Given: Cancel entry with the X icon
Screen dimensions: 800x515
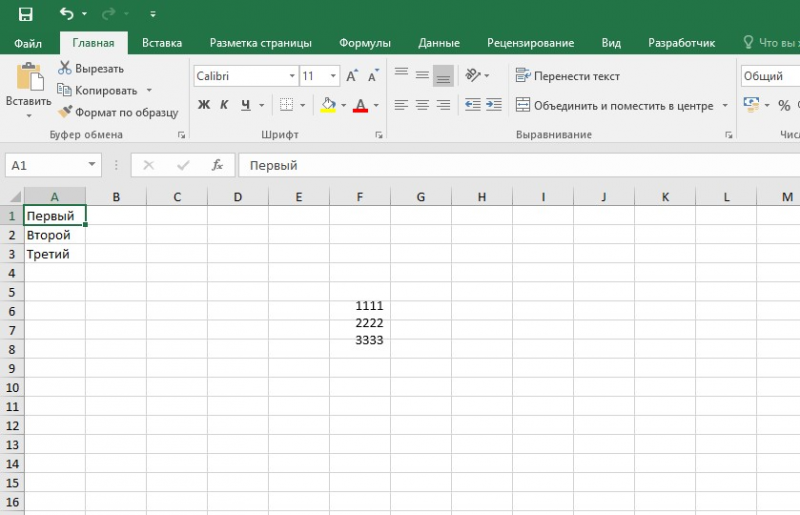Looking at the screenshot, I should pos(148,165).
